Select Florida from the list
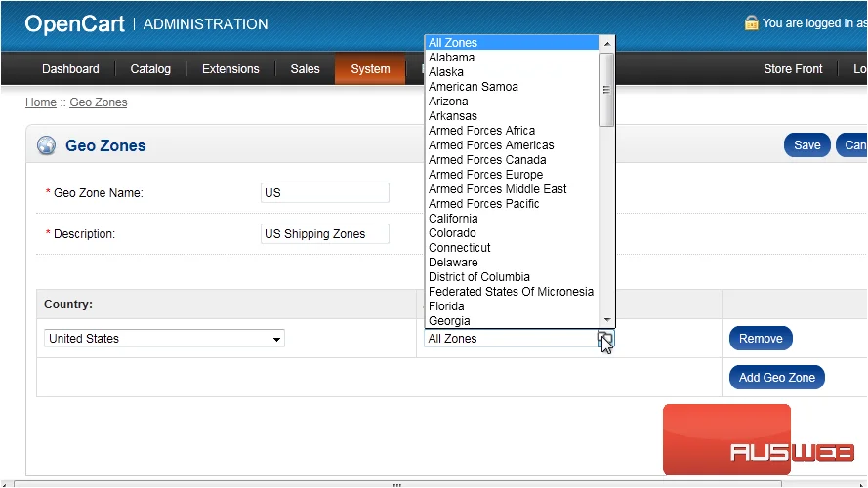Image resolution: width=868 pixels, height=488 pixels. pos(512,306)
